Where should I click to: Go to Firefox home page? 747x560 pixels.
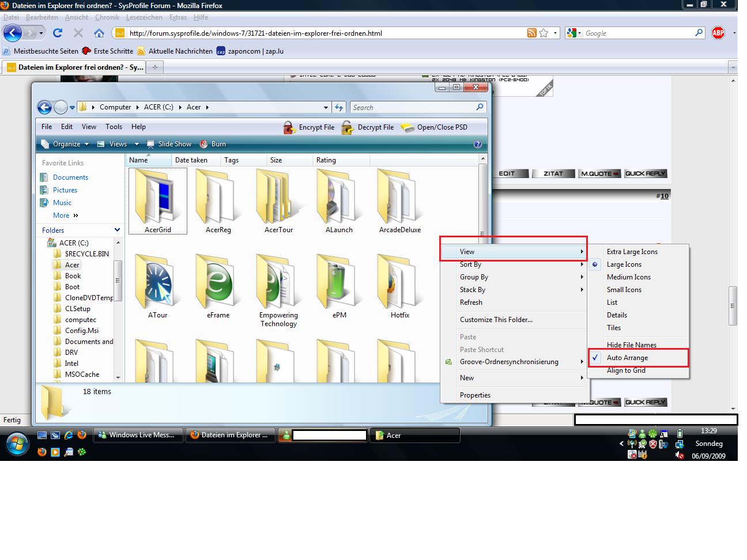(x=99, y=33)
